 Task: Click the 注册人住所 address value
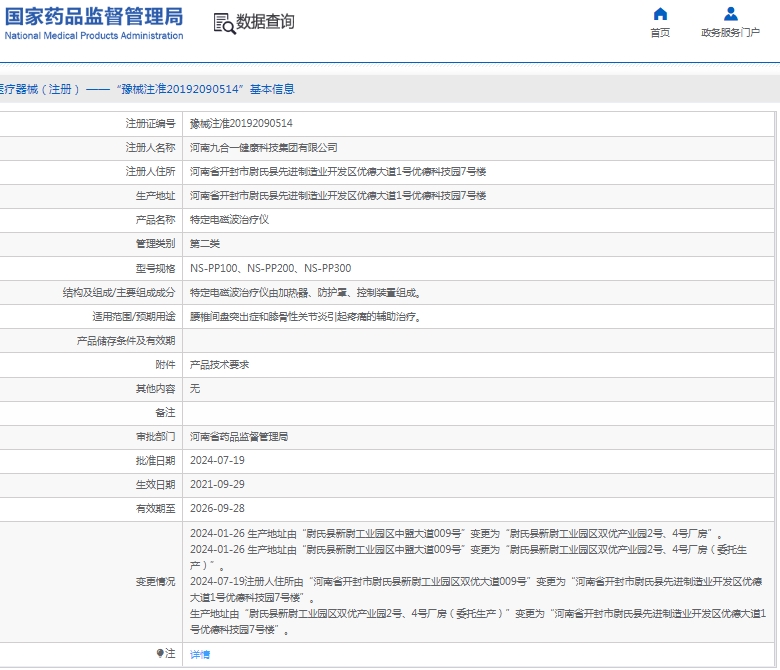pos(338,172)
